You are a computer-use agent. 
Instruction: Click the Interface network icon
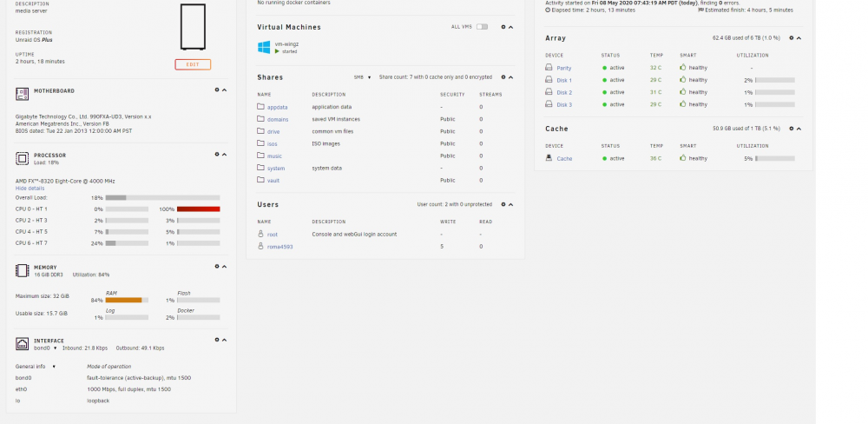(x=23, y=344)
